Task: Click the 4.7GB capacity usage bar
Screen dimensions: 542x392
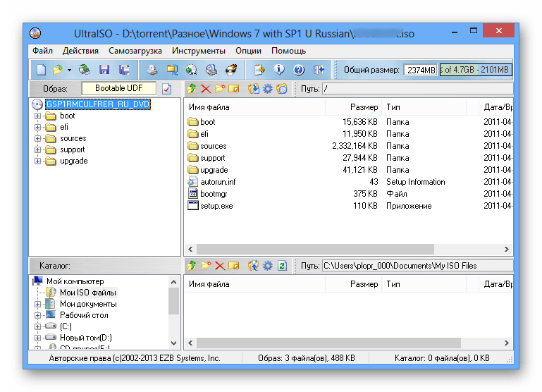Action: coord(476,70)
